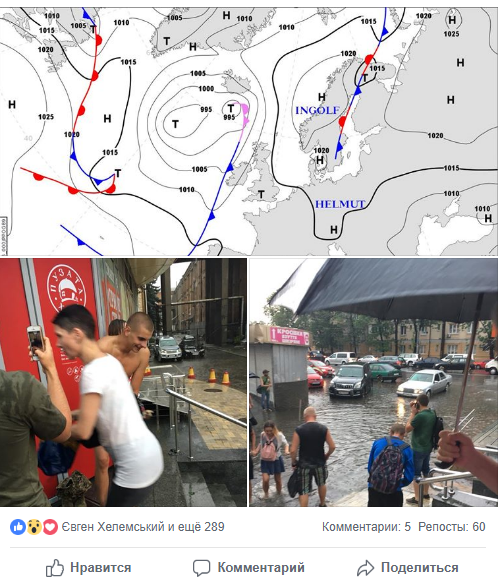Open photo of flooded street with cars
This screenshot has height=586, width=498.
click(374, 382)
